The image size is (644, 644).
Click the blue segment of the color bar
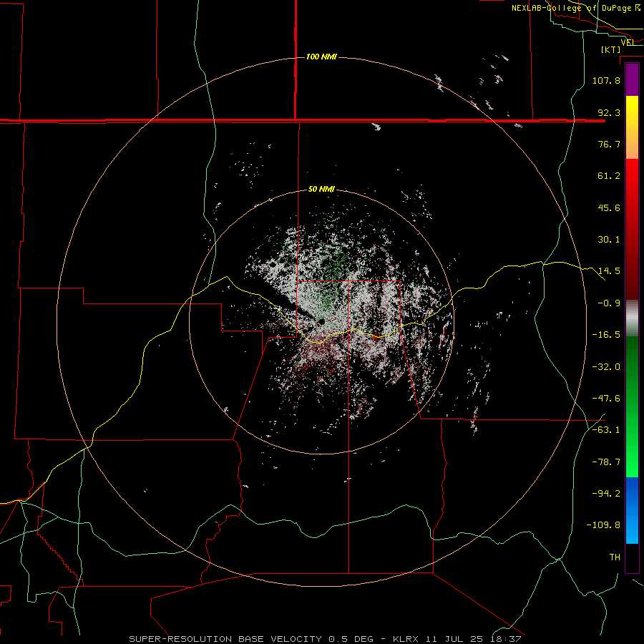pyautogui.click(x=632, y=510)
